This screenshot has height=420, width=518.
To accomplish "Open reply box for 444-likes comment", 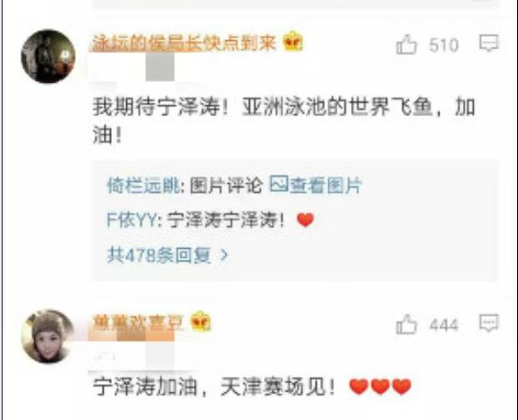I will 489,322.
